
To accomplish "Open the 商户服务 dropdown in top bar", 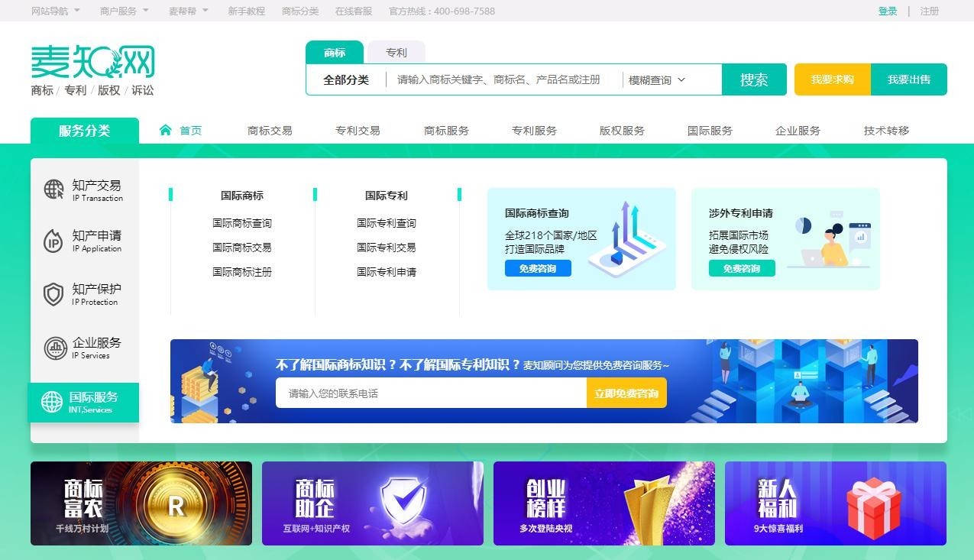I will [x=124, y=11].
